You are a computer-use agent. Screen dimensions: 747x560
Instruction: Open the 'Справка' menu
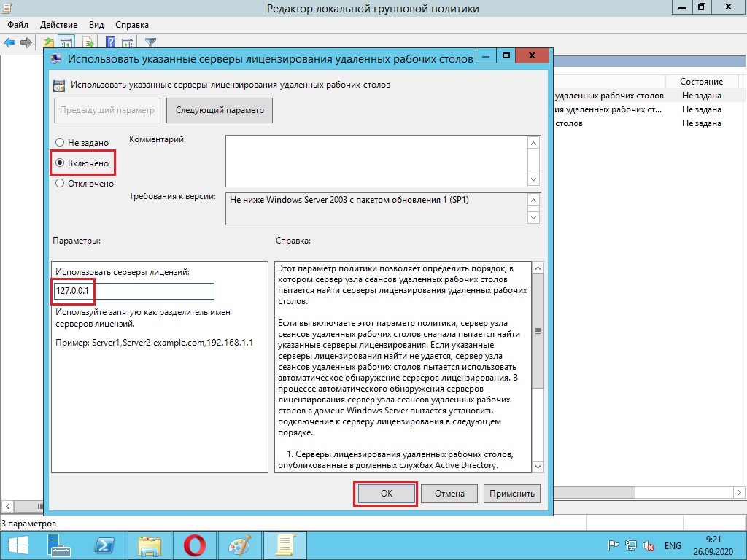click(132, 25)
